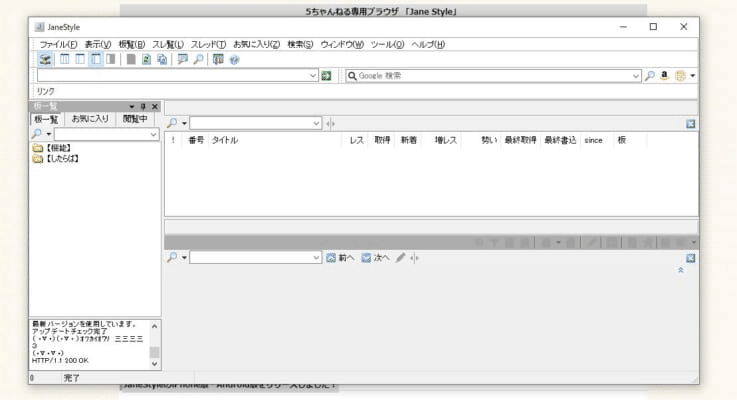Click into the Google 検索 search field

pyautogui.click(x=494, y=76)
